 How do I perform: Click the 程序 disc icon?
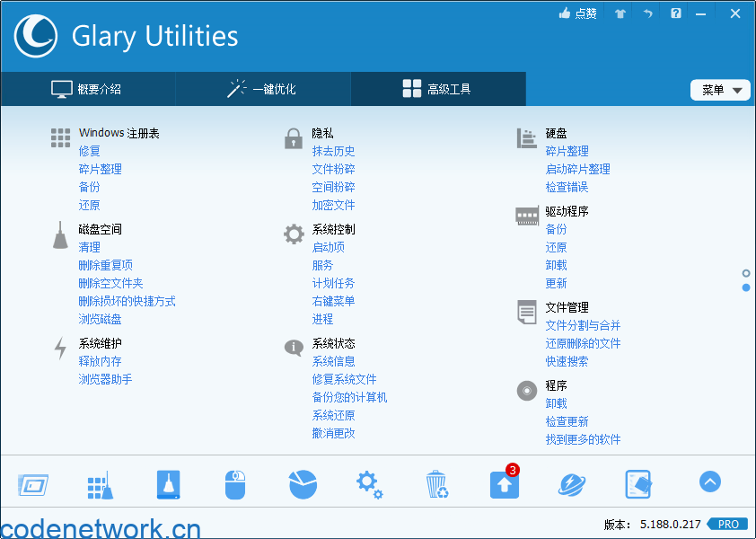click(527, 391)
